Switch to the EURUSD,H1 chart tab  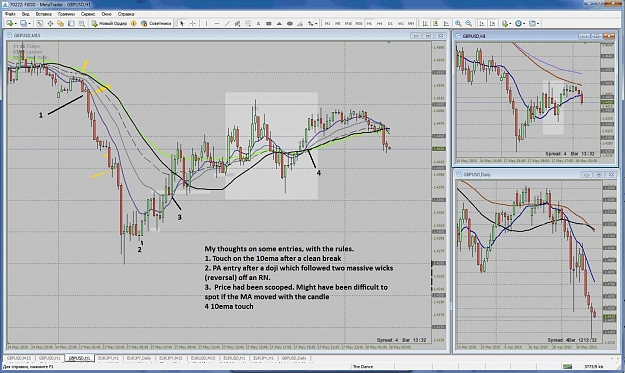[x=234, y=358]
